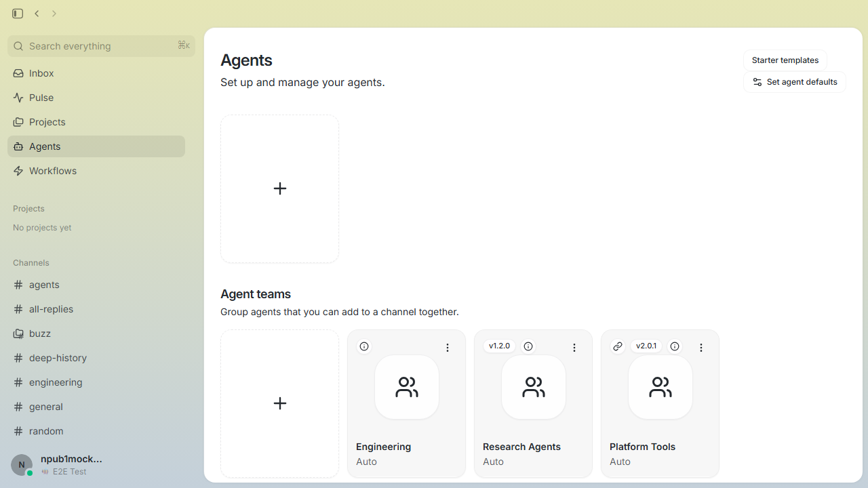Click the link icon on Platform Tools
Screen dimensions: 868x488
pos(618,346)
